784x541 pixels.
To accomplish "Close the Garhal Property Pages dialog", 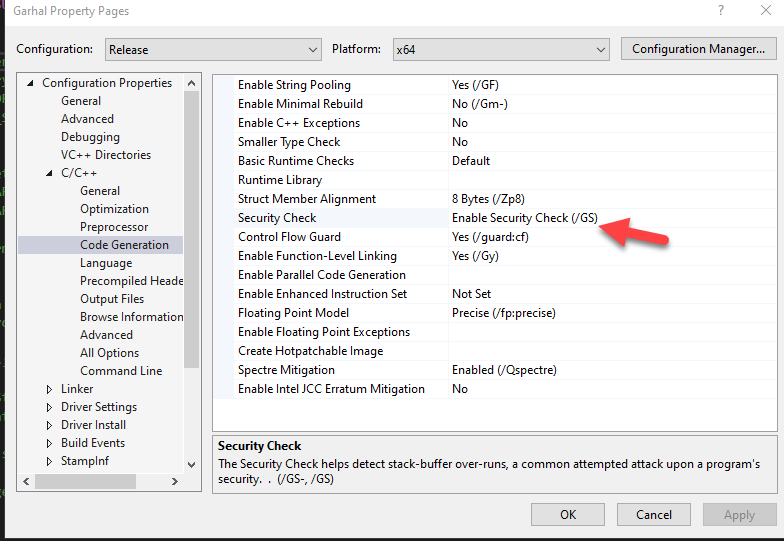I will pos(766,10).
